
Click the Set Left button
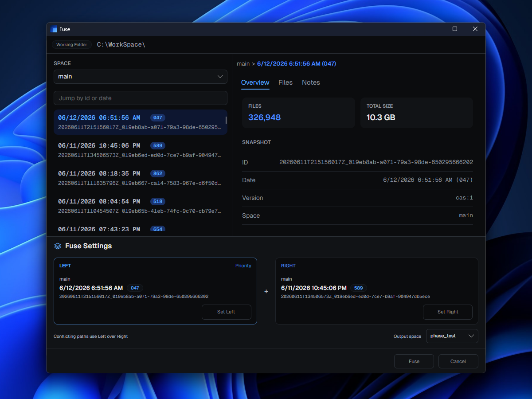227,312
